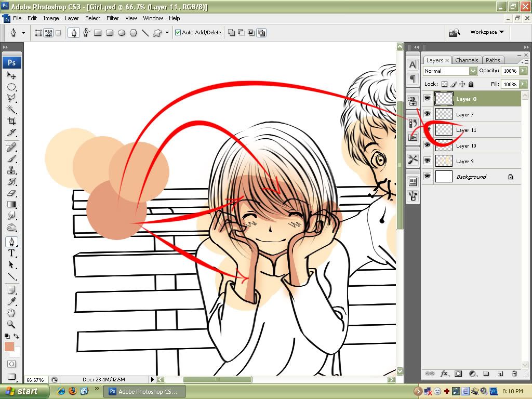532x399 pixels.
Task: Hide the Background layer visibility eye
Action: point(428,177)
